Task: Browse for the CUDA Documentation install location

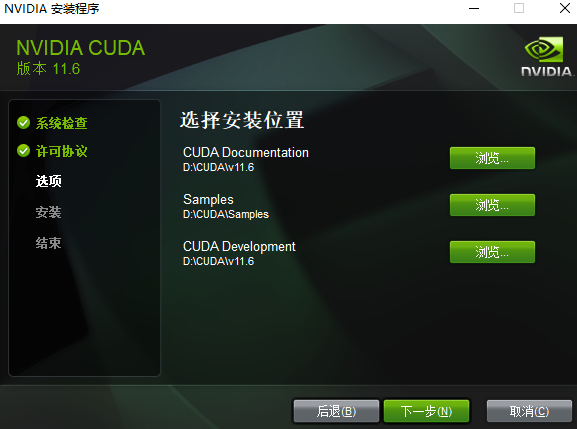Action: [x=492, y=158]
